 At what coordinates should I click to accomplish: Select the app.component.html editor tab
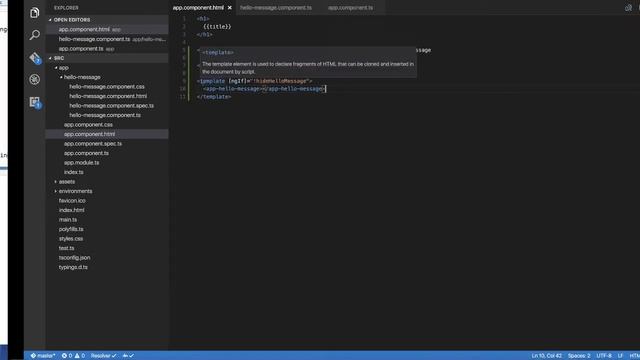click(198, 8)
